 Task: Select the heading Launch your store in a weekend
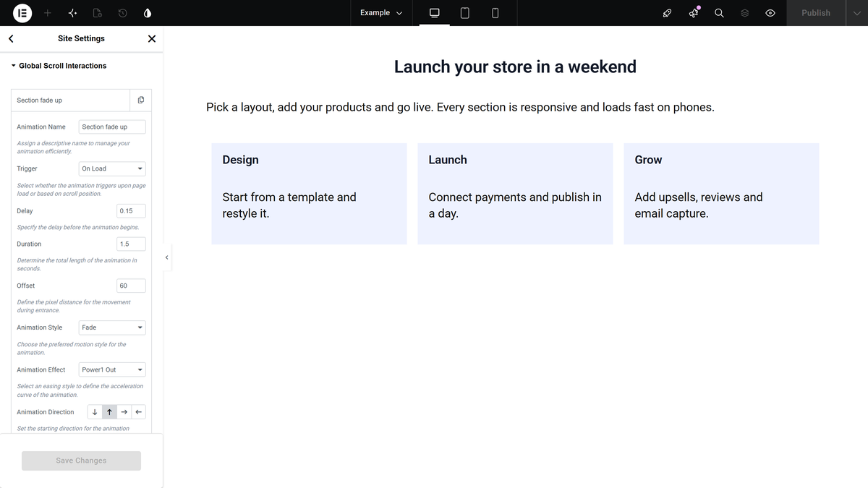point(515,67)
